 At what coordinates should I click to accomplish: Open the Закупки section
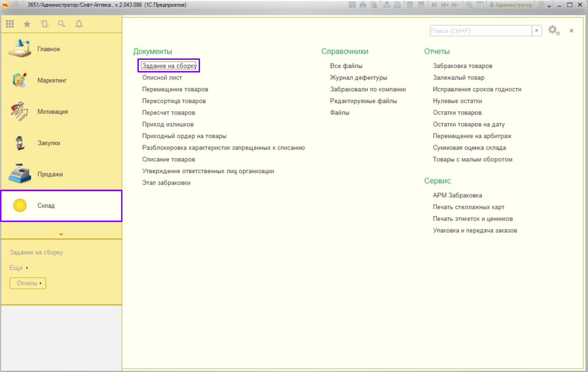coord(49,143)
